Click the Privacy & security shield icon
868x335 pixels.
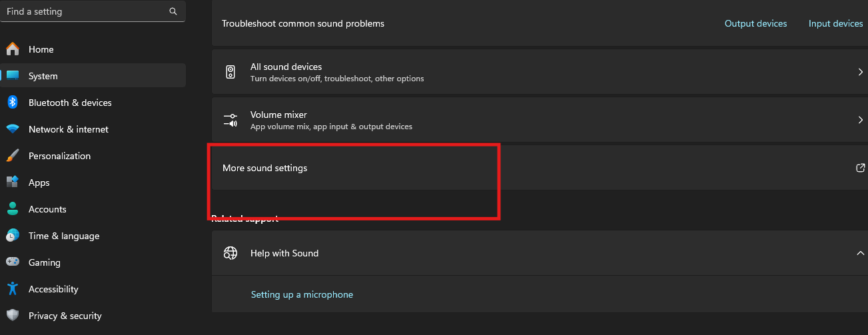tap(12, 316)
